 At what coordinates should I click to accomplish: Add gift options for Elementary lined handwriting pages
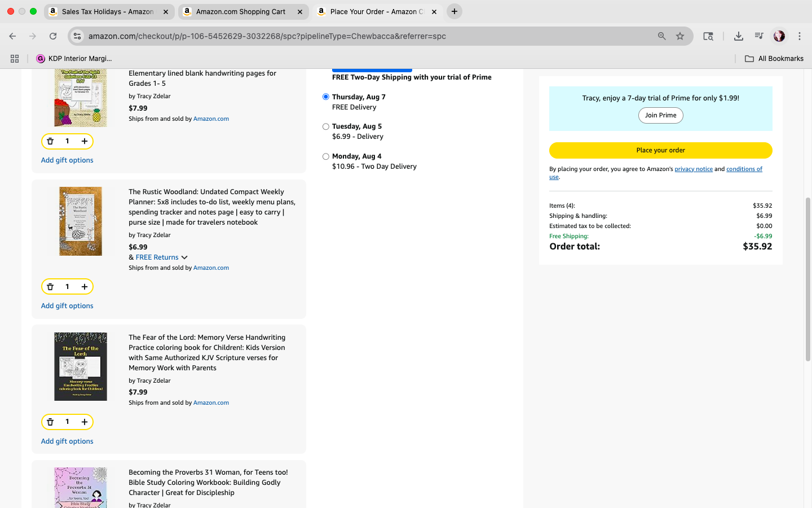(67, 160)
